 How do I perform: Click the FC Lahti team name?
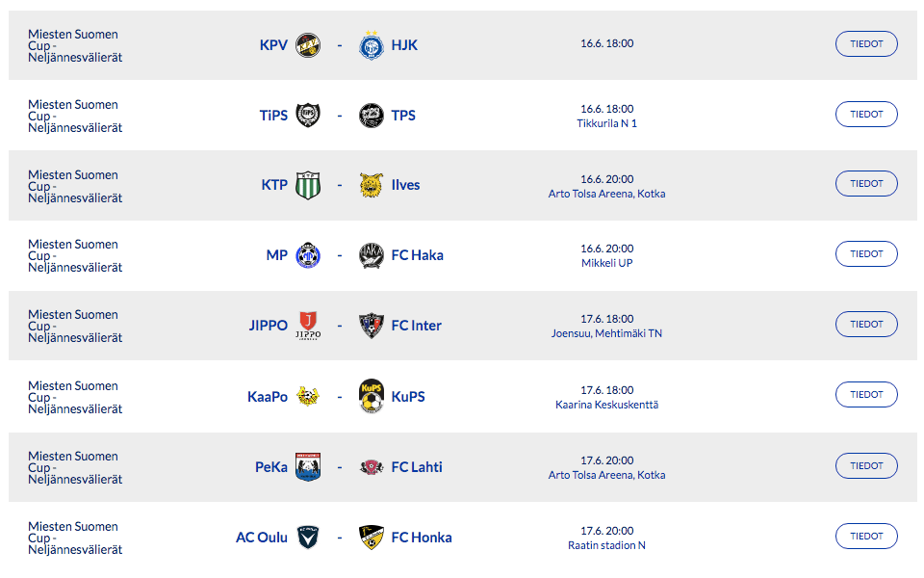pos(417,467)
